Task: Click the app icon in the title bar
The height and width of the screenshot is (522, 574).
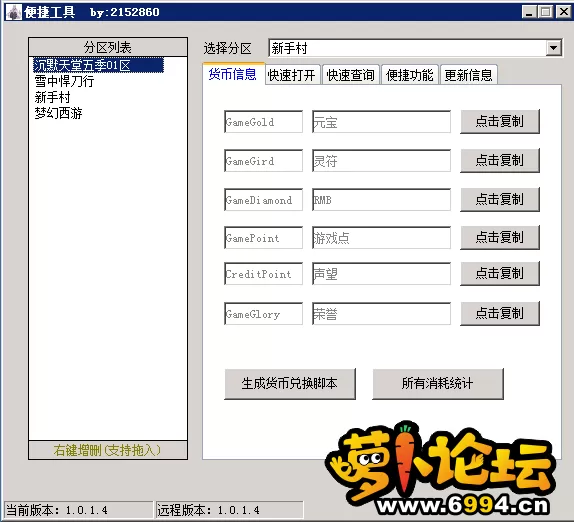Action: click(x=14, y=12)
